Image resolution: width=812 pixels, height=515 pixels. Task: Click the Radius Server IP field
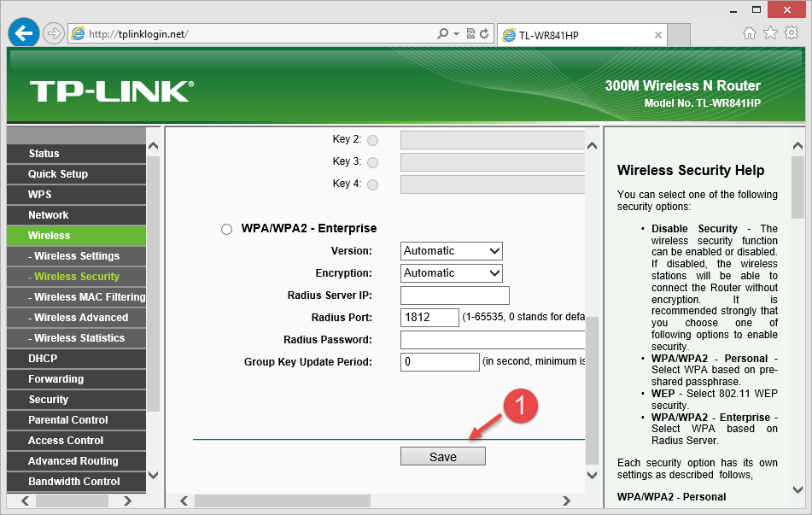(x=455, y=296)
